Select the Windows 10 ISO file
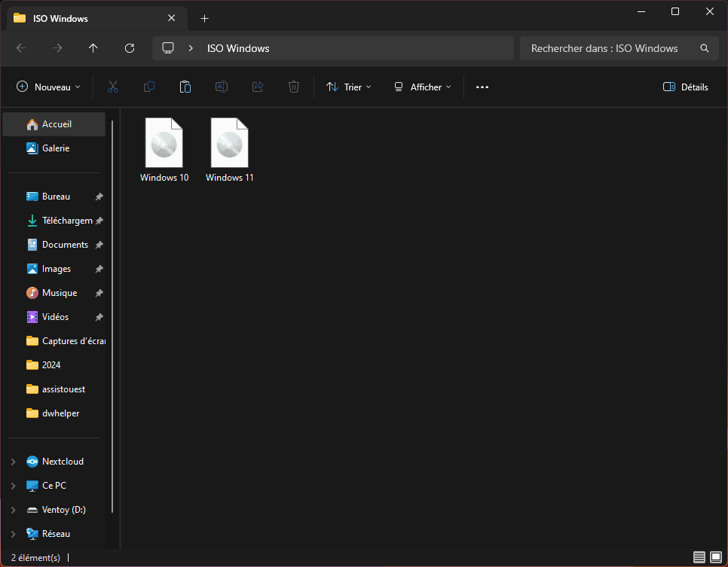This screenshot has width=728, height=567. tap(164, 150)
